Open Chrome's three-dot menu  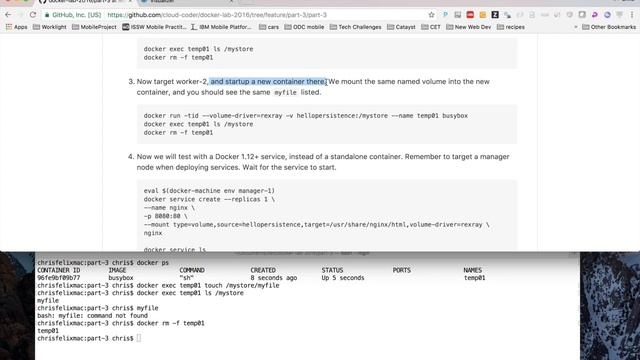[632, 15]
